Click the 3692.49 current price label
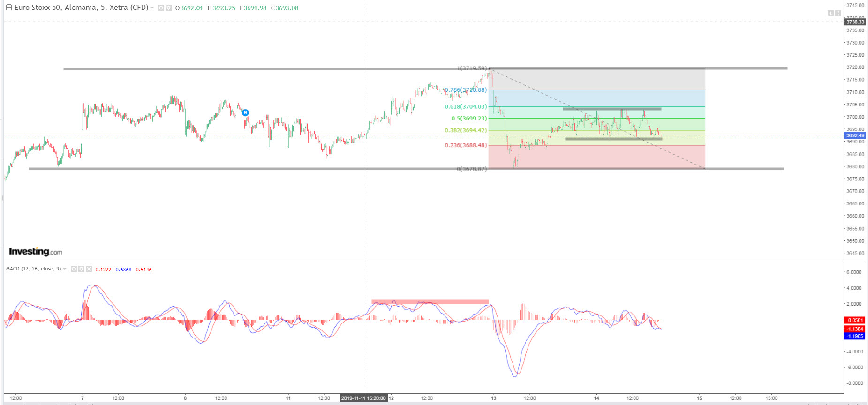Screen dimensions: 868x405 coord(855,135)
